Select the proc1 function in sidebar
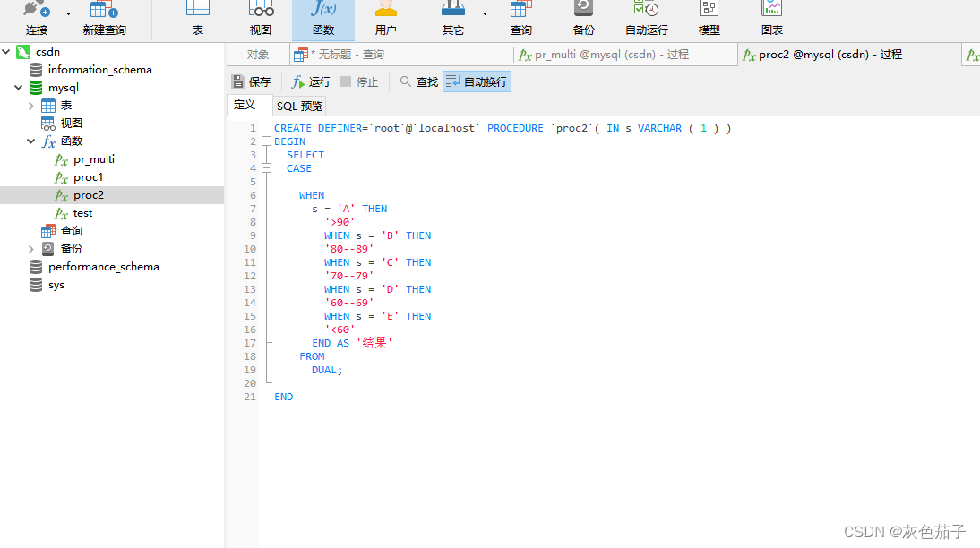Image resolution: width=980 pixels, height=548 pixels. pos(87,176)
